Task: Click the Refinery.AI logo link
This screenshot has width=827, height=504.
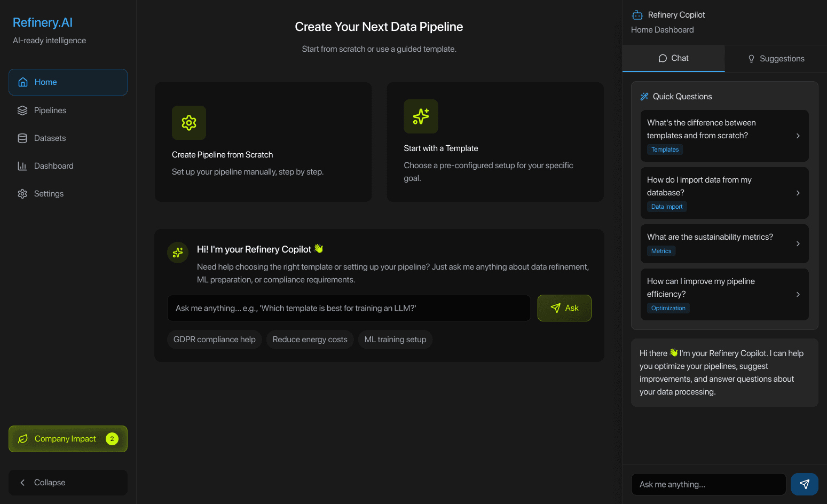Action: pyautogui.click(x=43, y=22)
